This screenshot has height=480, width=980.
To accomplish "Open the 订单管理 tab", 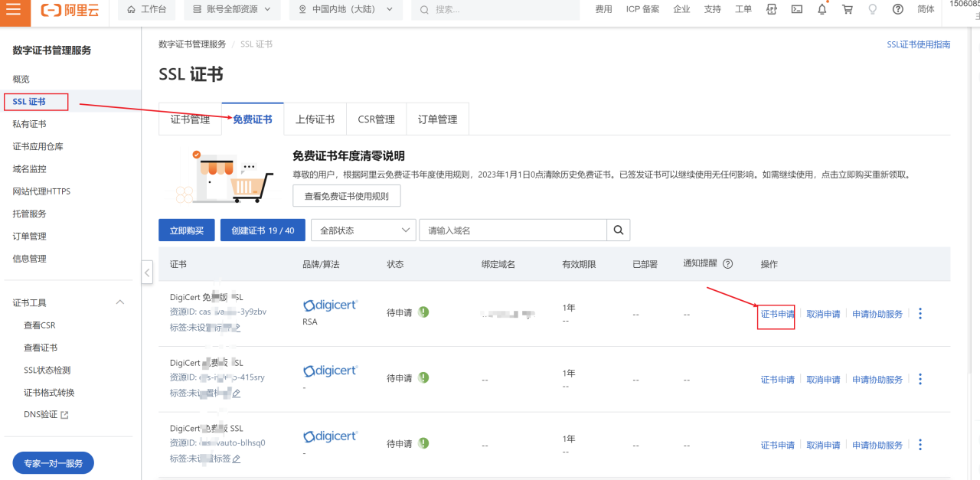I will tap(437, 119).
